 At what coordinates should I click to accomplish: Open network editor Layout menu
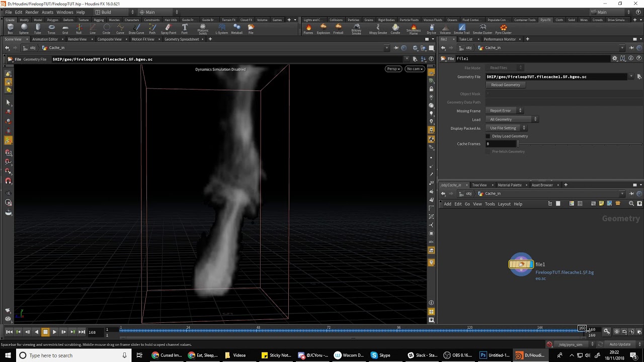point(504,204)
